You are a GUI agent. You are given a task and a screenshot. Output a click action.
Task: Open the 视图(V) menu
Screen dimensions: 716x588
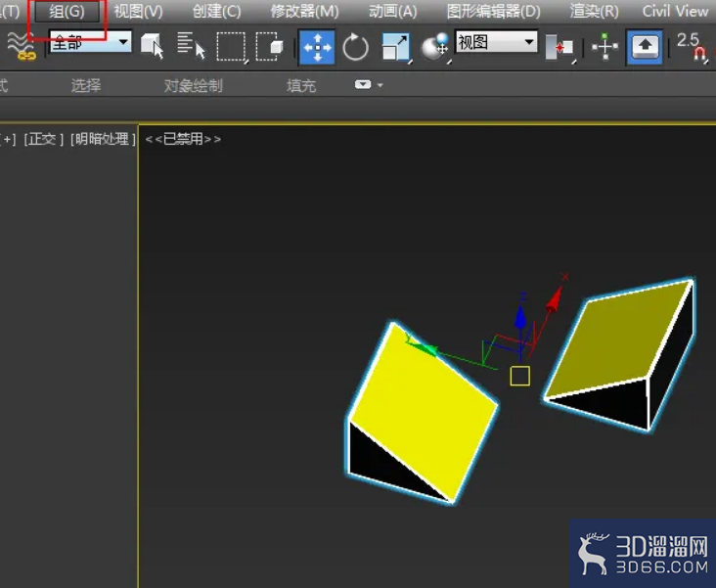138,12
